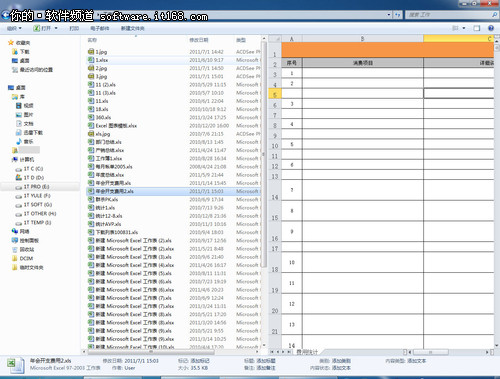The image size is (500, 379).
Task: Open 下载 (Downloads) in favorites
Action: click(x=21, y=52)
